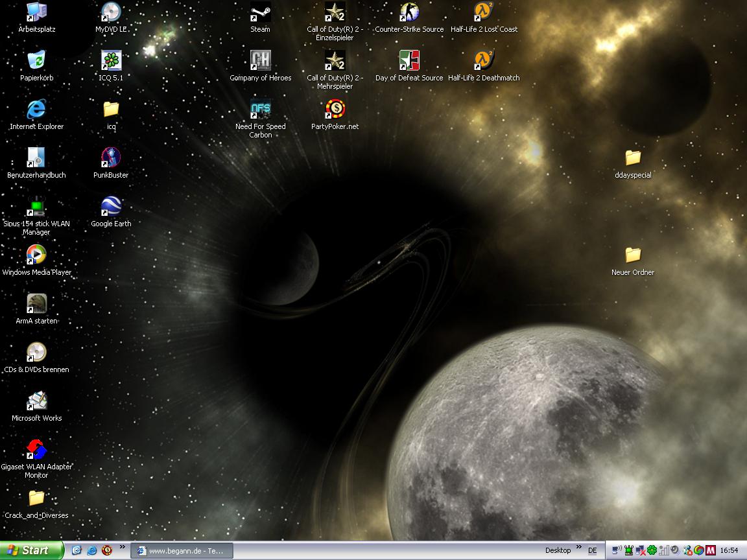This screenshot has height=560, width=747.
Task: Select the Papierkorb recycle bin
Action: click(x=36, y=61)
